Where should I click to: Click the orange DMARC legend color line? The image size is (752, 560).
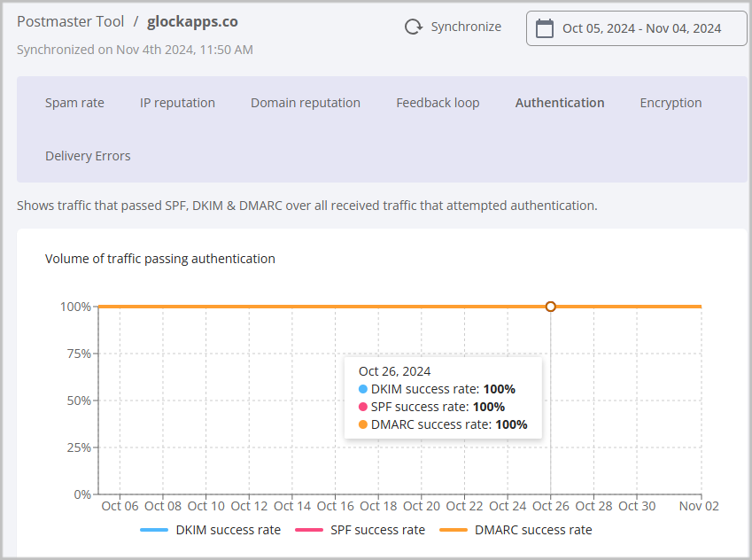tap(452, 530)
